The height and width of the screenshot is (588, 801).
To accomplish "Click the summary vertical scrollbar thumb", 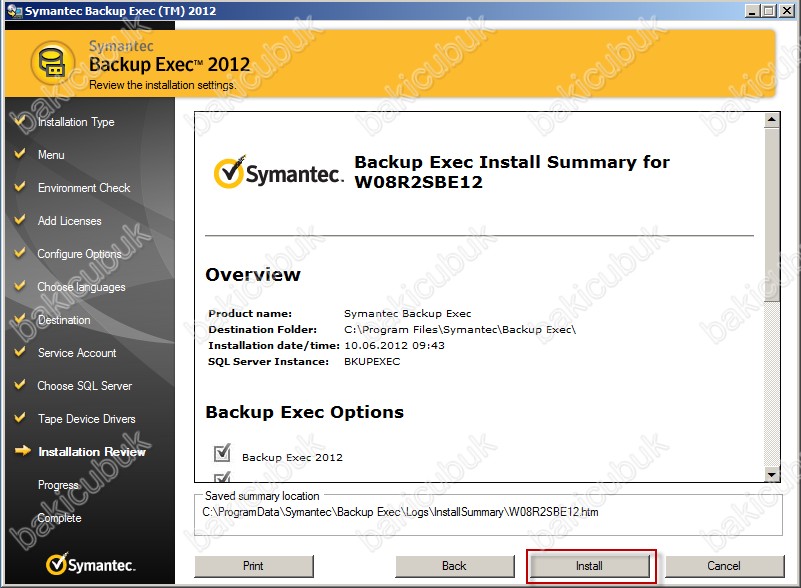I will (772, 215).
